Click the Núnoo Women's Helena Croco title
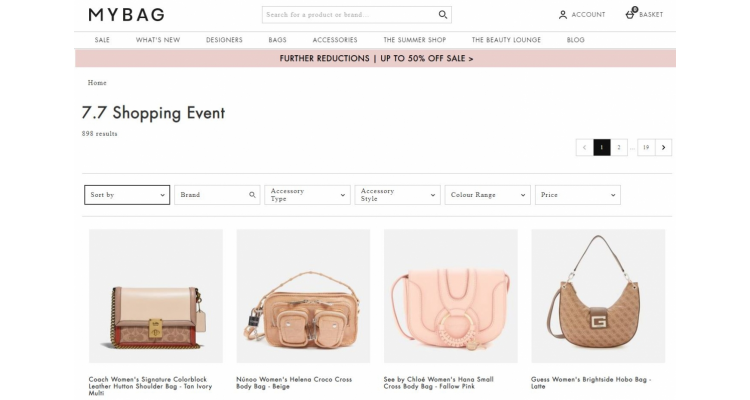 click(x=294, y=383)
